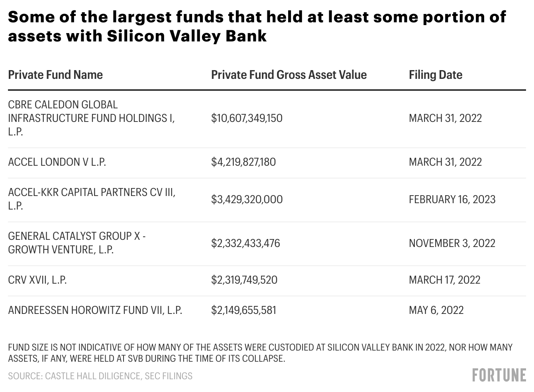Click the May 6, 2022 filing date

coord(436,310)
